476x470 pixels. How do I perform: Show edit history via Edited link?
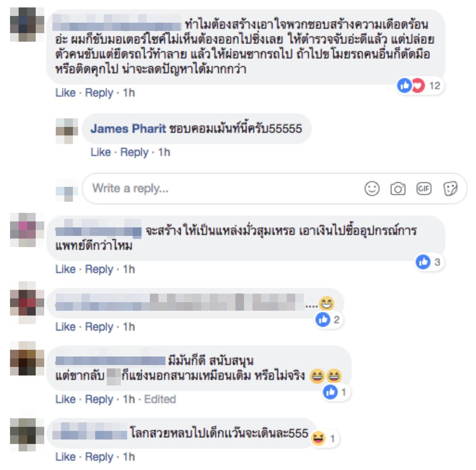click(160, 399)
